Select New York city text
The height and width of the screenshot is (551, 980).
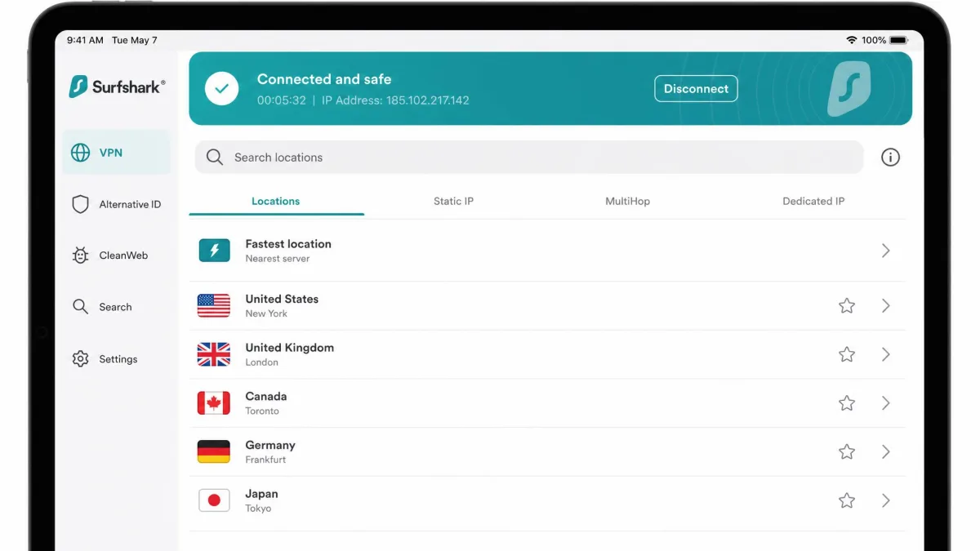click(266, 313)
